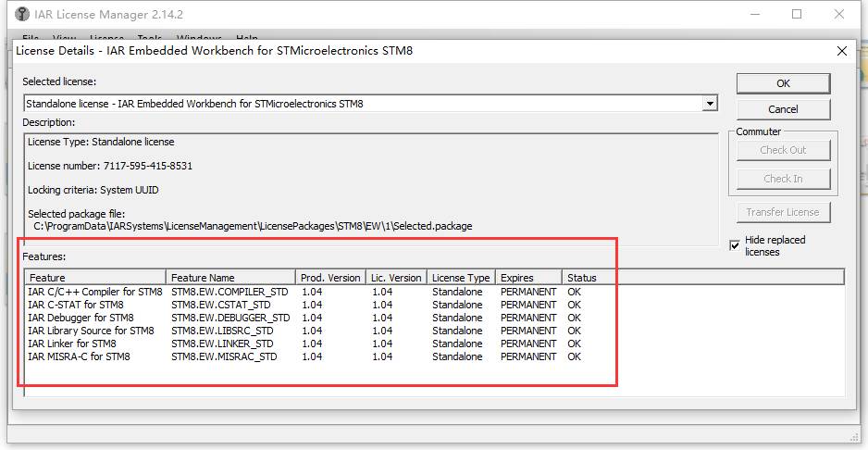Image resolution: width=868 pixels, height=450 pixels.
Task: Click the Selected.package file path
Action: 253,226
